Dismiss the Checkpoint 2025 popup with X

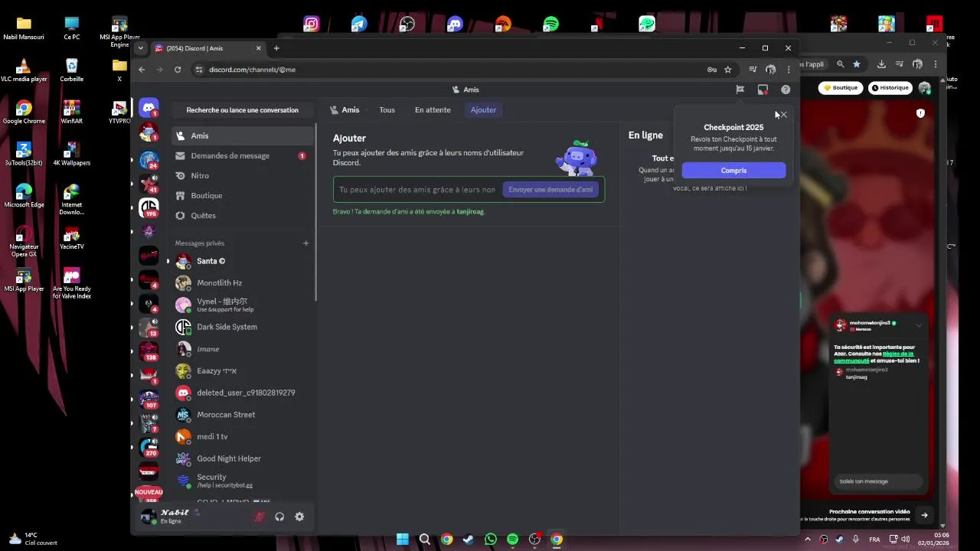[783, 115]
